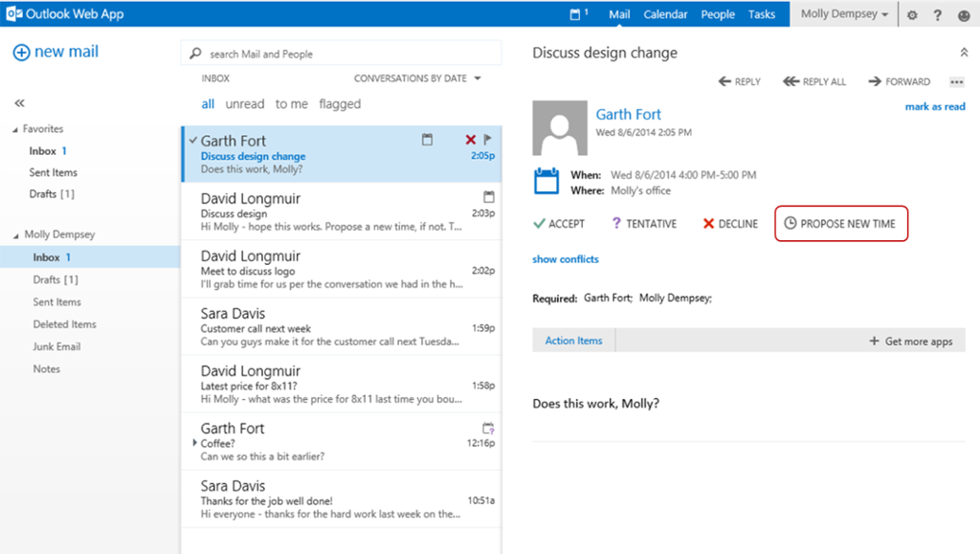Click the search magnifier icon
The width and height of the screenshot is (980, 554).
click(194, 53)
